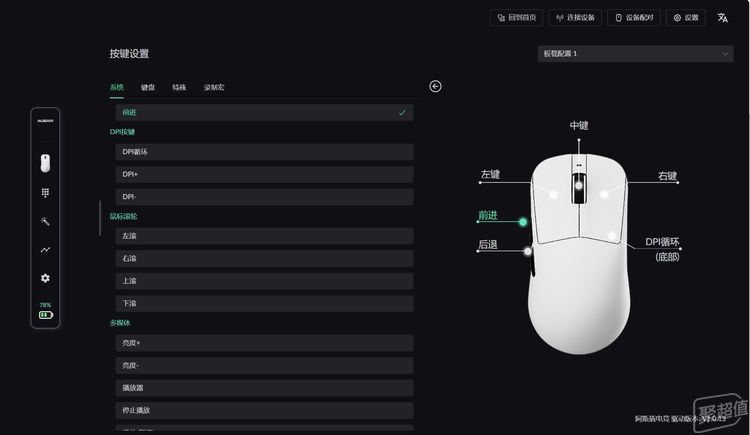
Task: Select the 下滚 scroll option
Action: [265, 303]
